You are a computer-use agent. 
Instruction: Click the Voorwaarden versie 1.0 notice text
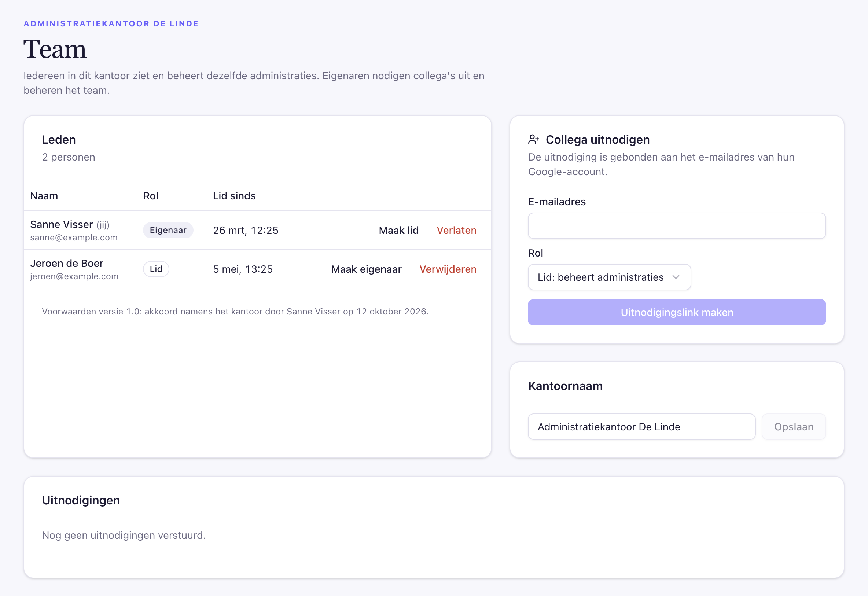click(x=235, y=312)
